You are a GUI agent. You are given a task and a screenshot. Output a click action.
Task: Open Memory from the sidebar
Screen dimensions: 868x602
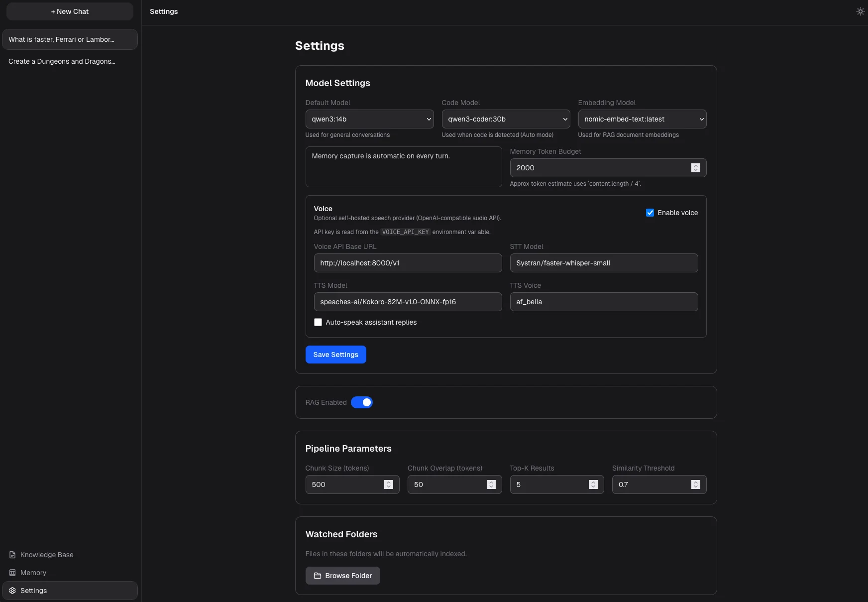[33, 573]
